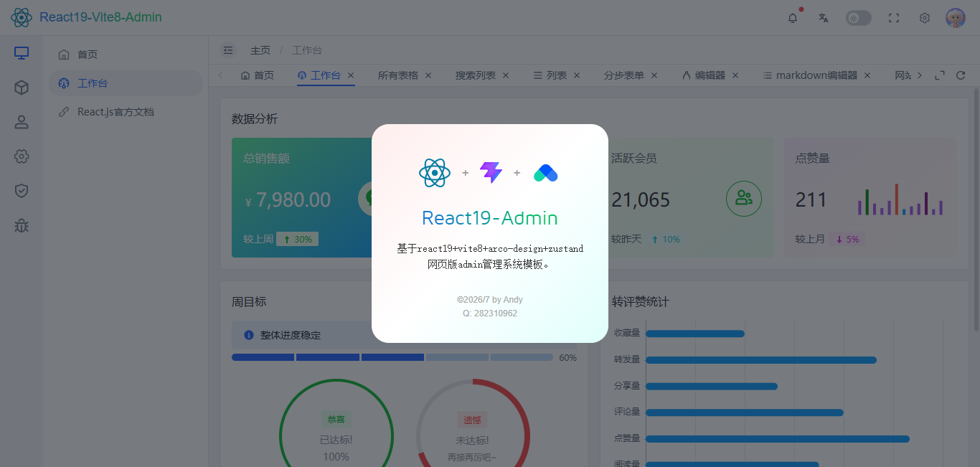Open 工作台 in the sidebar menu
This screenshot has width=980, height=467.
[126, 83]
